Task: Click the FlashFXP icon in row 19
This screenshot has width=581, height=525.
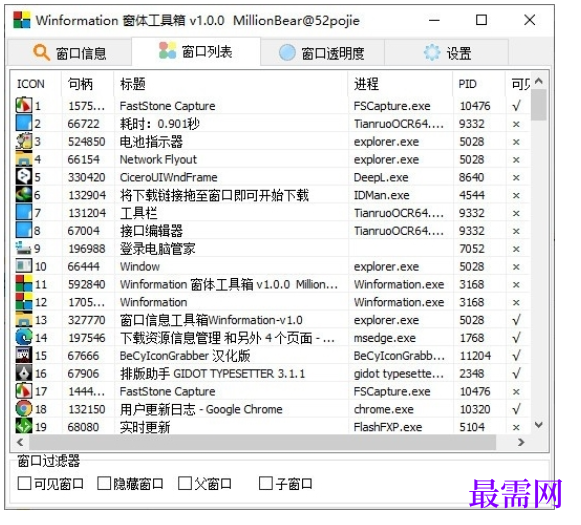Action: click(24, 426)
